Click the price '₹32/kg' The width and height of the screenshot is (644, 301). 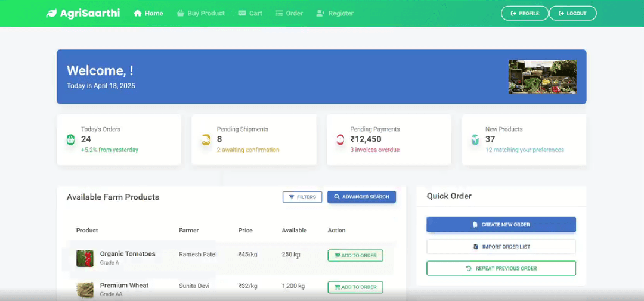248,286
